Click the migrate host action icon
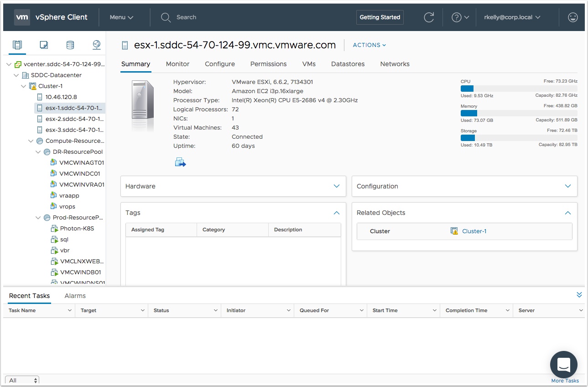Image resolution: width=588 pixels, height=387 pixels. pos(180,162)
